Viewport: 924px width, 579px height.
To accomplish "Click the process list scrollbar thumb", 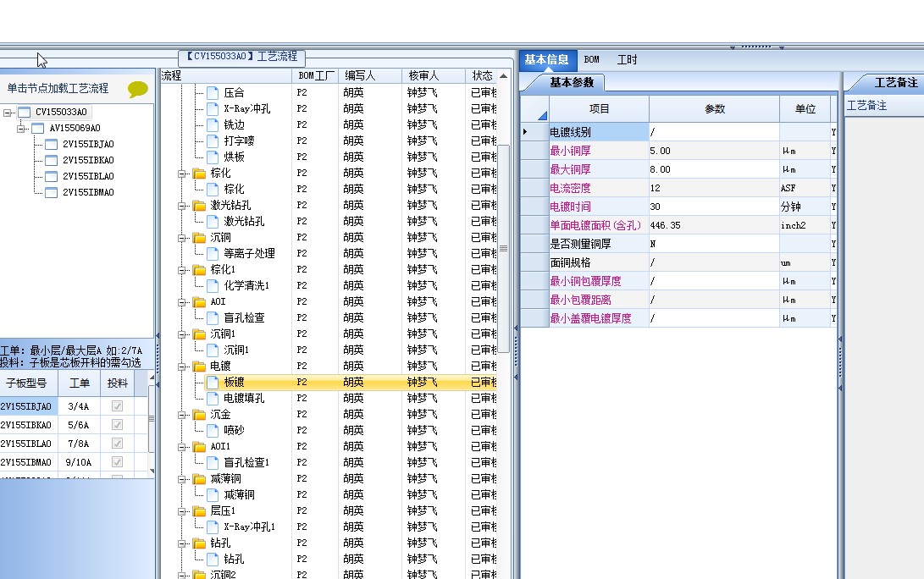I will (503, 249).
